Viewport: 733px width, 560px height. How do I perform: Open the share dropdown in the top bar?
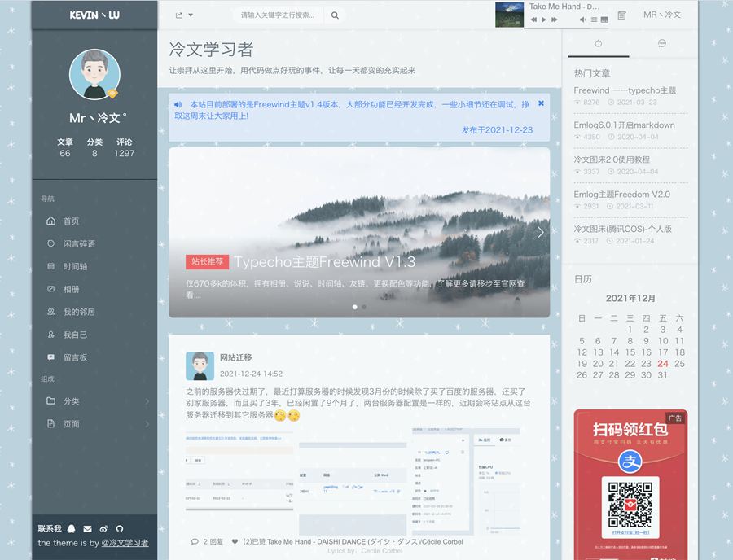(x=184, y=15)
